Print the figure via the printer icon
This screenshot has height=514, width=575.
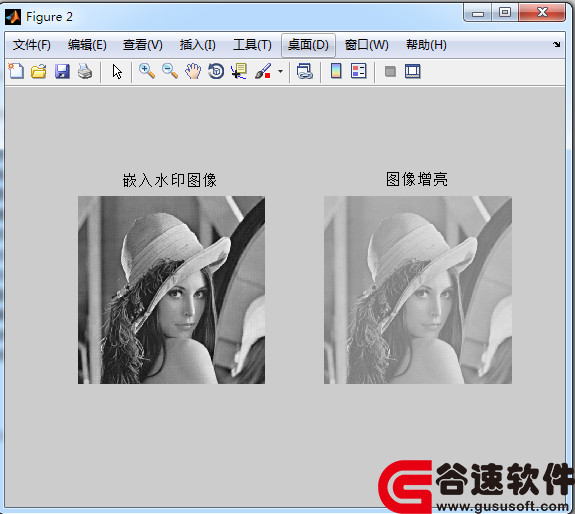coord(85,71)
